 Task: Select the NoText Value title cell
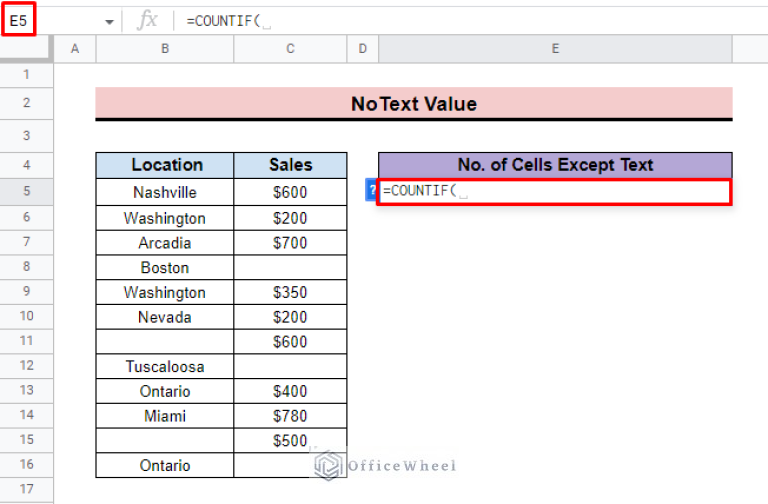[414, 104]
